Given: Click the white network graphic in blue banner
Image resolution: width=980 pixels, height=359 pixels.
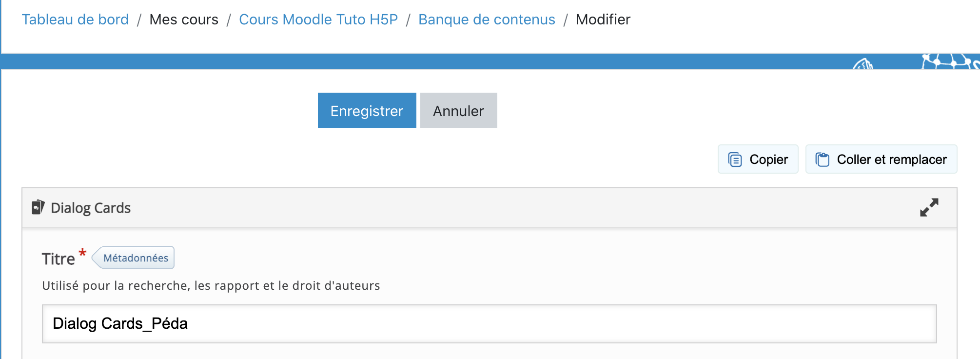Looking at the screenshot, I should (x=948, y=62).
